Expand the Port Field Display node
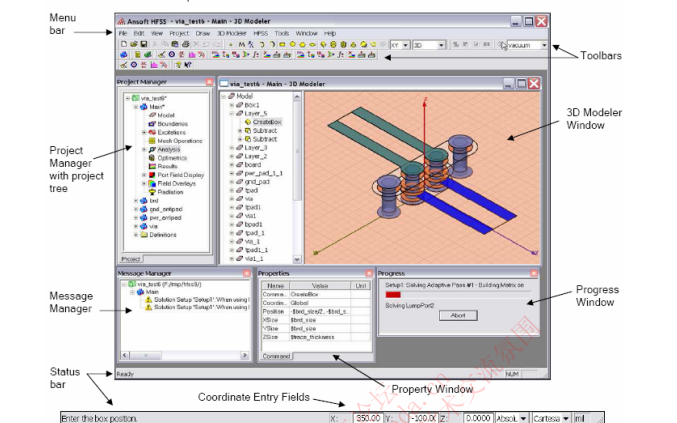 click(144, 175)
